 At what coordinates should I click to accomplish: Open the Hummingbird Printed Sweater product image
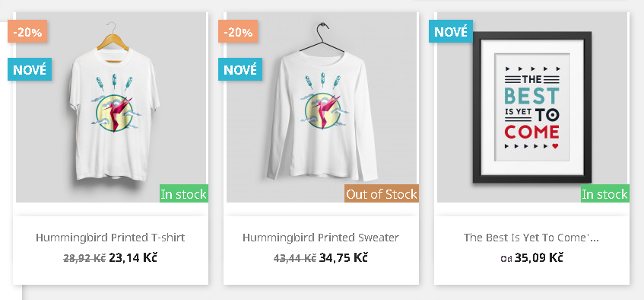coord(322,107)
